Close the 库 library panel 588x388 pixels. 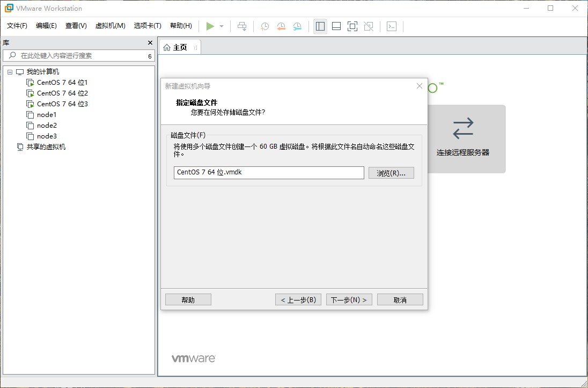coord(150,43)
